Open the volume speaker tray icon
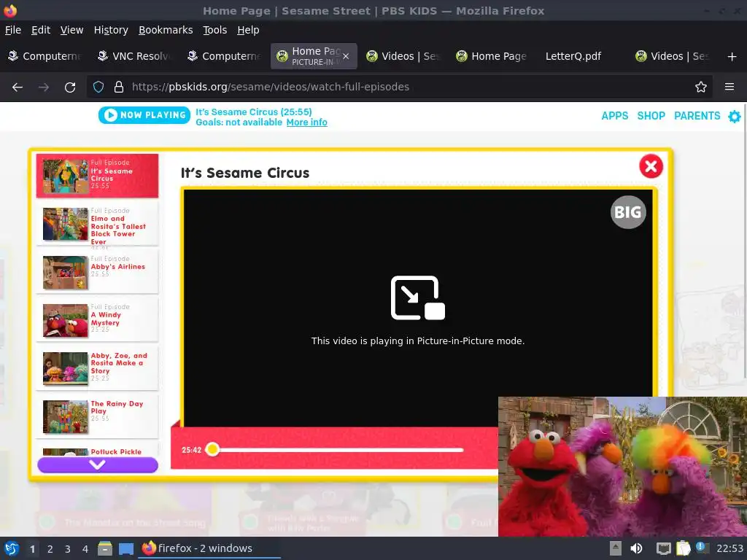The height and width of the screenshot is (560, 747). tap(636, 548)
